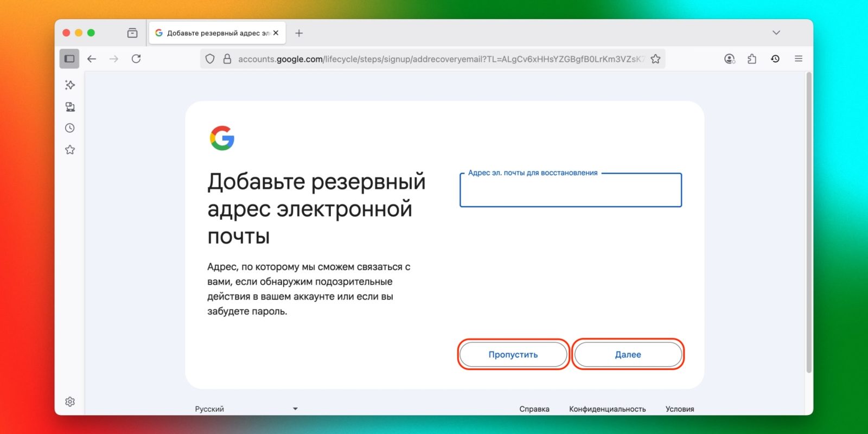Open the Русский language dropdown

pyautogui.click(x=247, y=409)
